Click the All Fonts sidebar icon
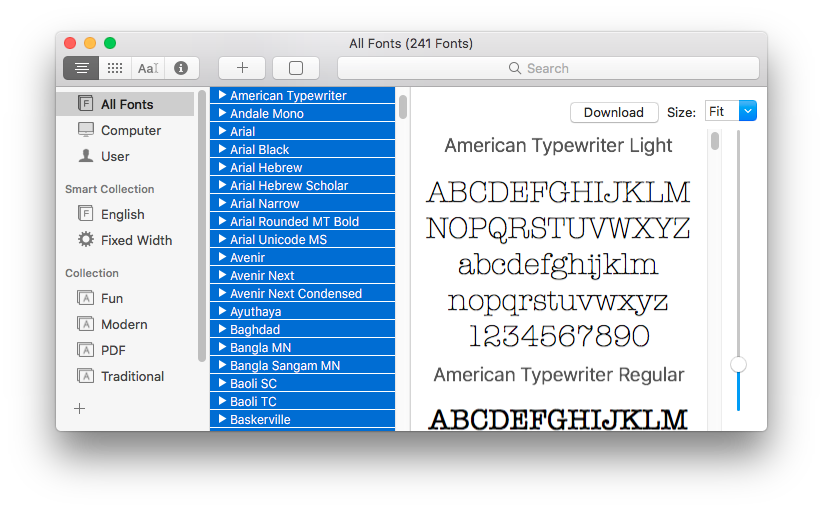 pos(86,103)
